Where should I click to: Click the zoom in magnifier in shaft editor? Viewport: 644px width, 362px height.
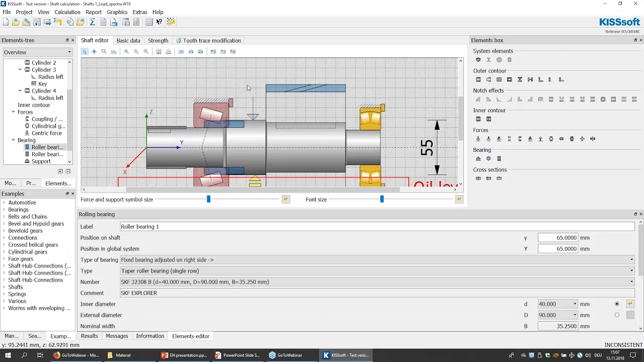(126, 51)
